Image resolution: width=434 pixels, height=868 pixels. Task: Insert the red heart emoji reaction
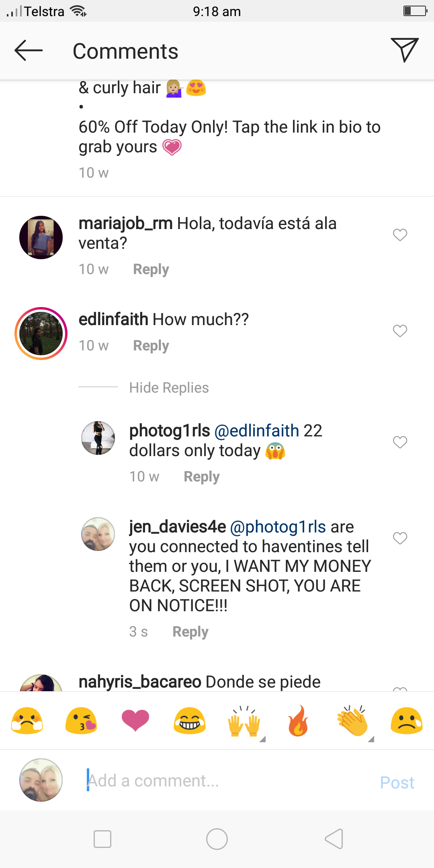click(135, 720)
